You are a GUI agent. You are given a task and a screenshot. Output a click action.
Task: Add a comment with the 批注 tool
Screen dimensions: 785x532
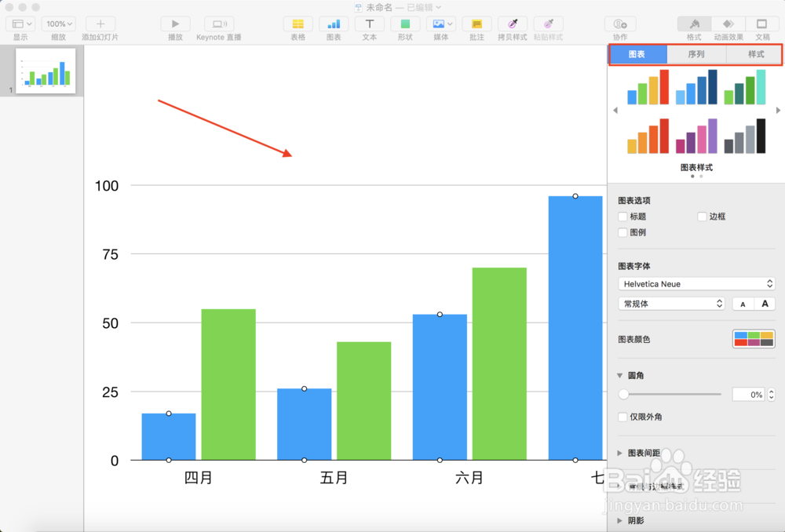pyautogui.click(x=476, y=24)
